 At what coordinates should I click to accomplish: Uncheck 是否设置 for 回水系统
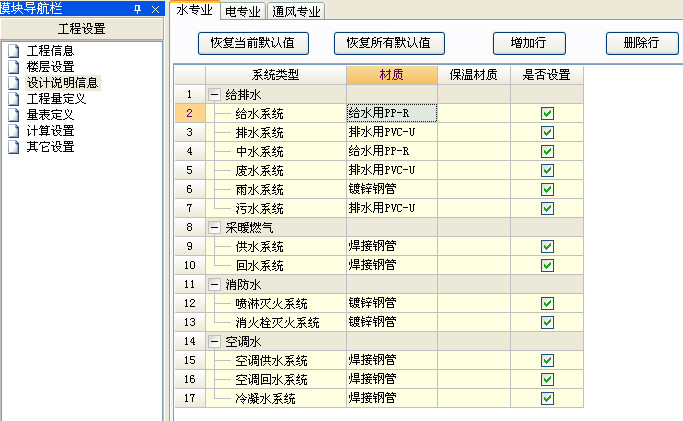coord(547,265)
